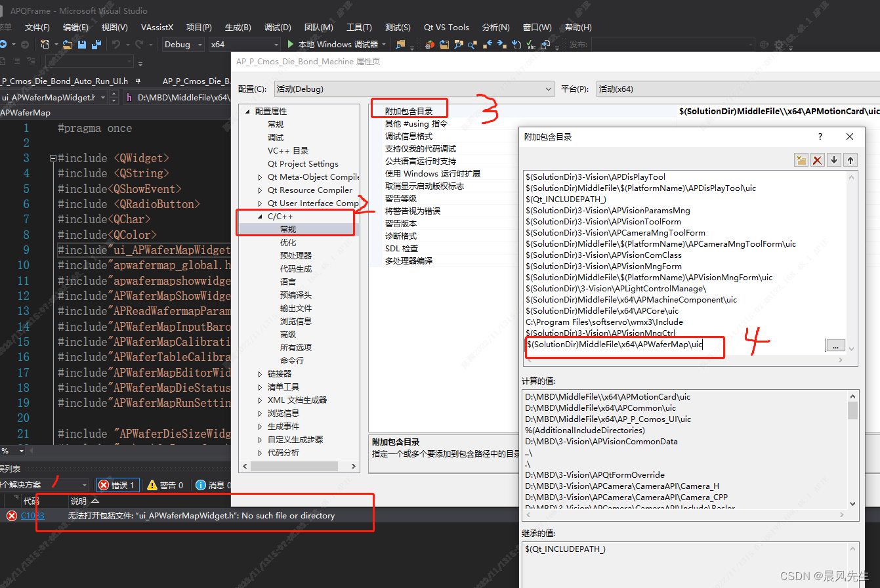Click the new line folder icon

[801, 160]
